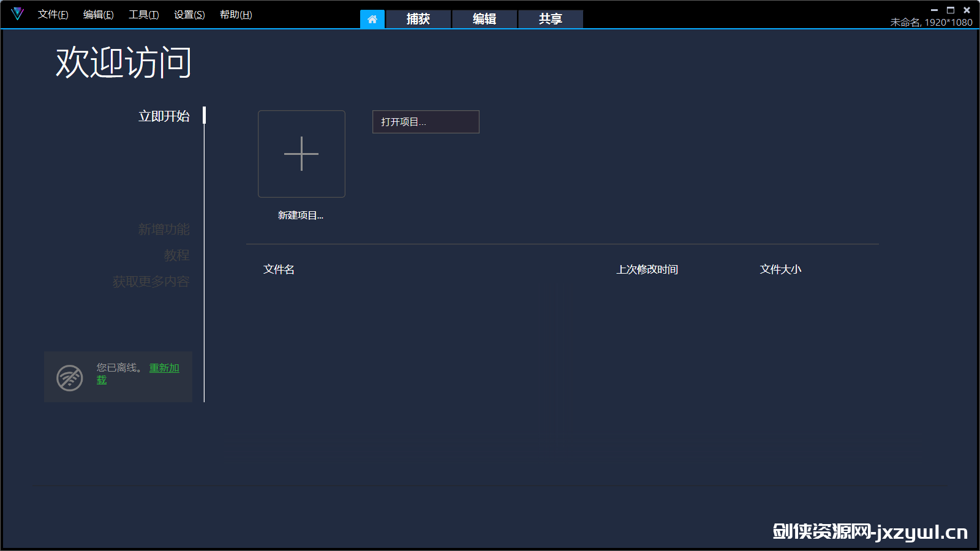Image resolution: width=980 pixels, height=551 pixels.
Task: Sort by 文件名 column header
Action: (279, 269)
